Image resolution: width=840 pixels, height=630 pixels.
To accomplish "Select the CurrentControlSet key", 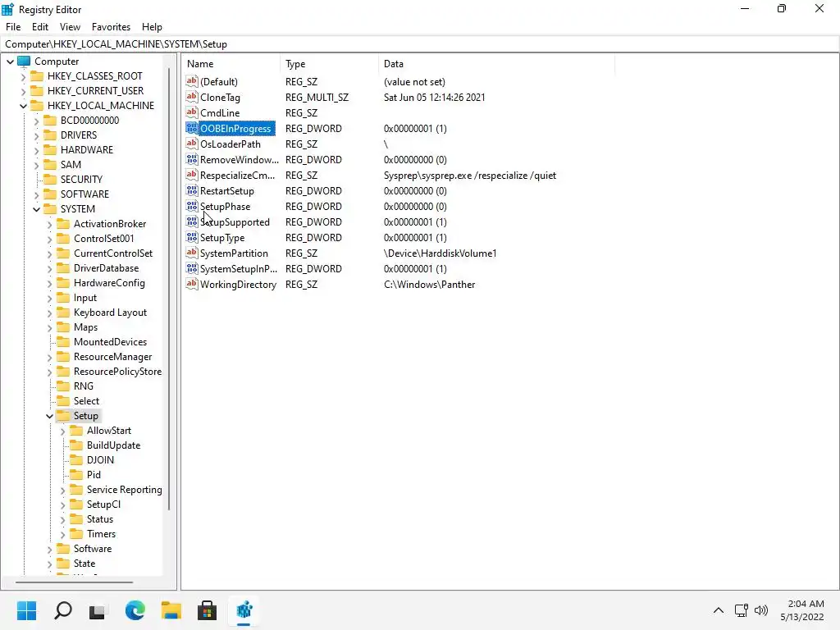I will (x=113, y=253).
